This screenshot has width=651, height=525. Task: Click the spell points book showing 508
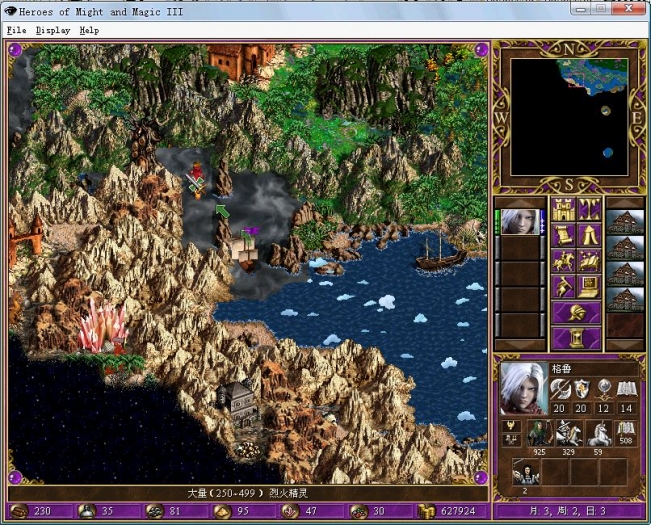point(626,433)
